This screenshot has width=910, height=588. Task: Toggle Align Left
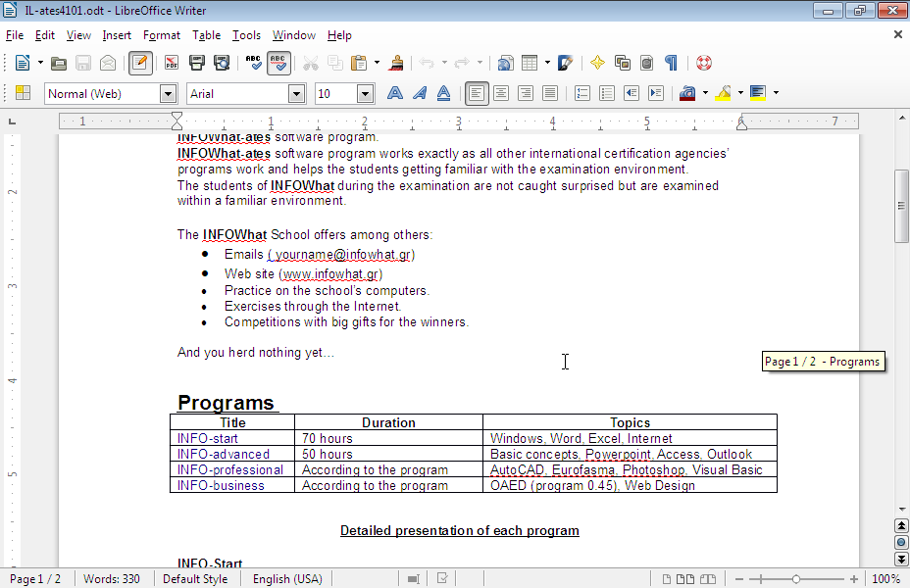477,93
